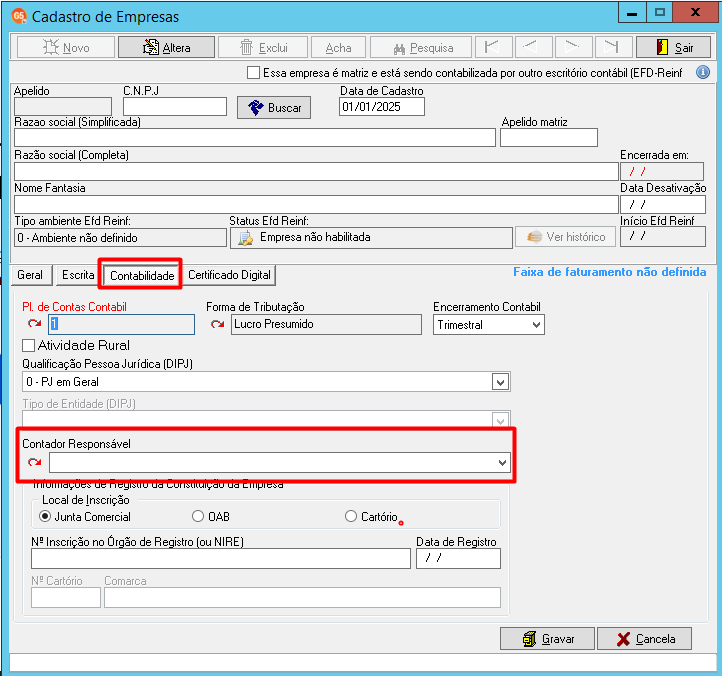Image resolution: width=722 pixels, height=676 pixels.
Task: Click the Apelido matriz field
Action: (549, 138)
